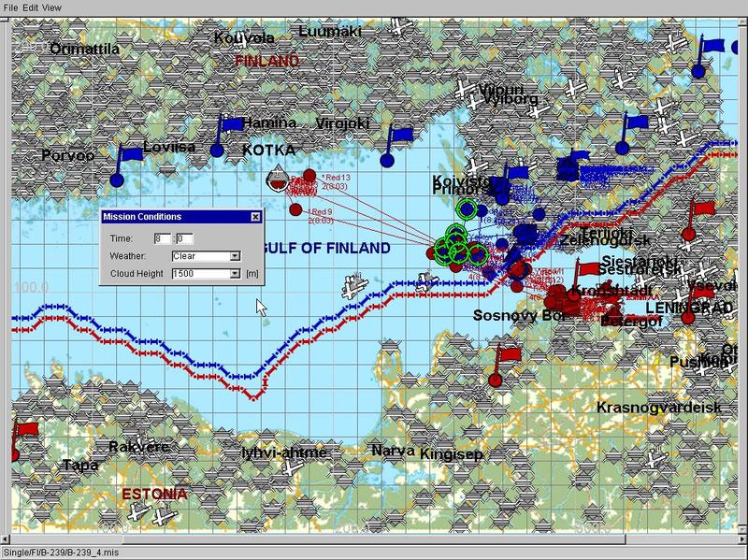
Task: Select the blue flag in the top-right corner
Action: (709, 57)
